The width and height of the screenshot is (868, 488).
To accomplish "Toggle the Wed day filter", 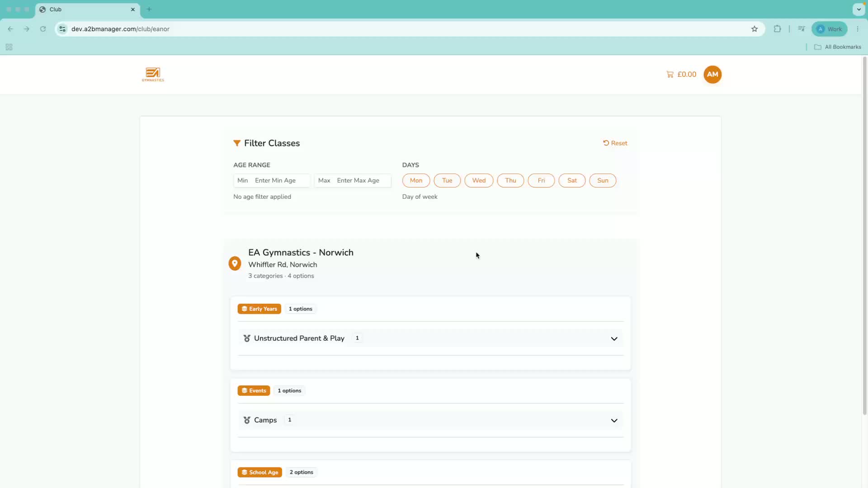I will (x=479, y=180).
